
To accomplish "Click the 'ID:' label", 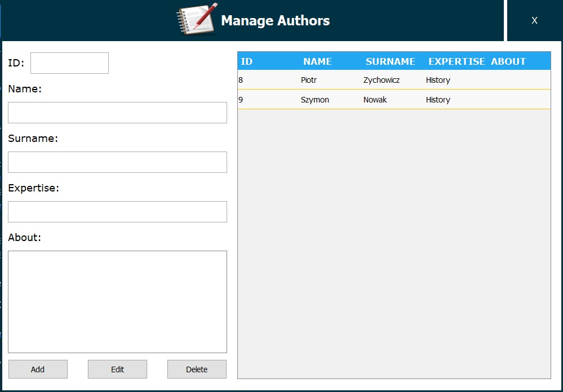I will click(x=16, y=63).
